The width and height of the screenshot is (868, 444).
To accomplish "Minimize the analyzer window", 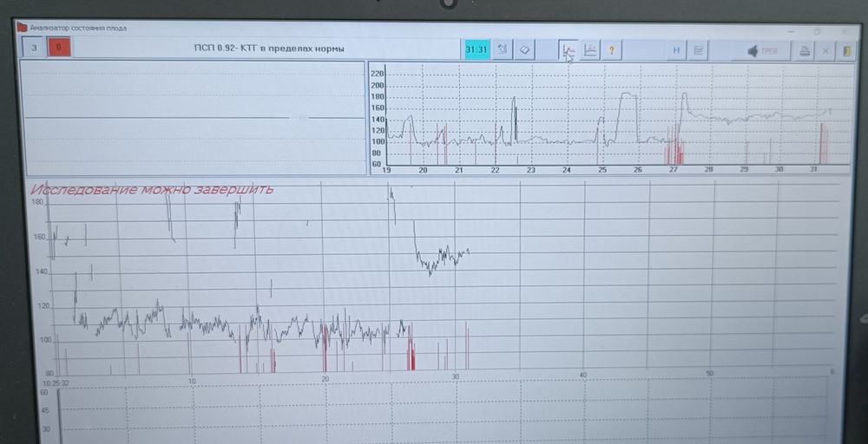I will coord(792,31).
